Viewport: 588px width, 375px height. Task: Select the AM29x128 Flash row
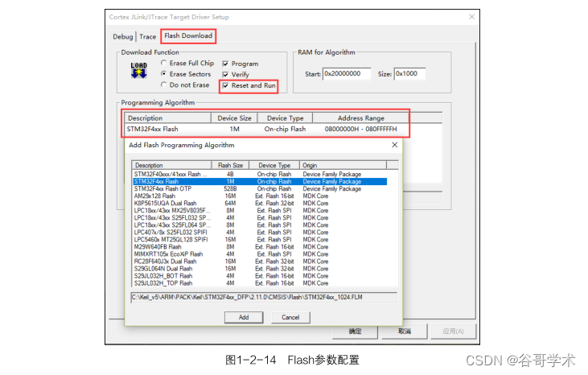coord(260,196)
